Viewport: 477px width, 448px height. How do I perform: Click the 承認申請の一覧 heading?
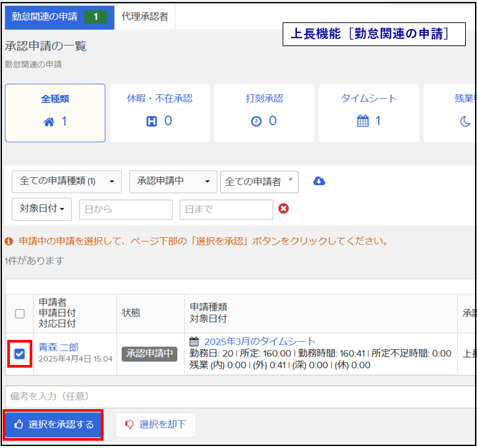point(45,46)
